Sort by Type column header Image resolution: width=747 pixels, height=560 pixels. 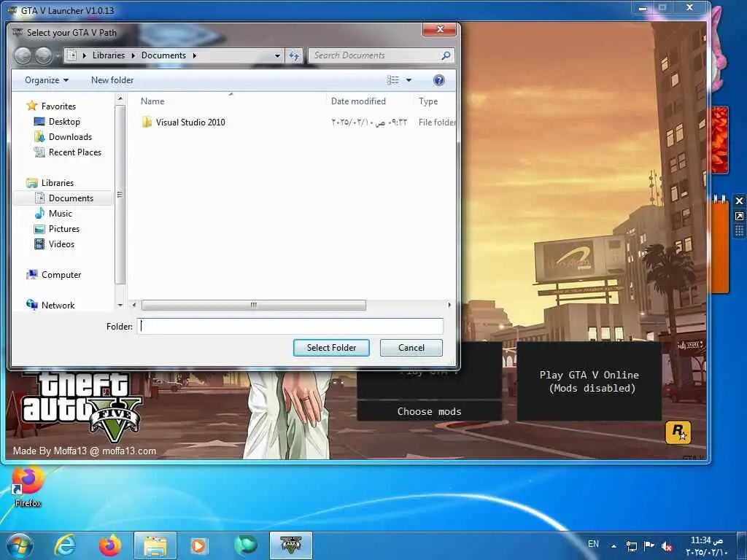(x=428, y=101)
